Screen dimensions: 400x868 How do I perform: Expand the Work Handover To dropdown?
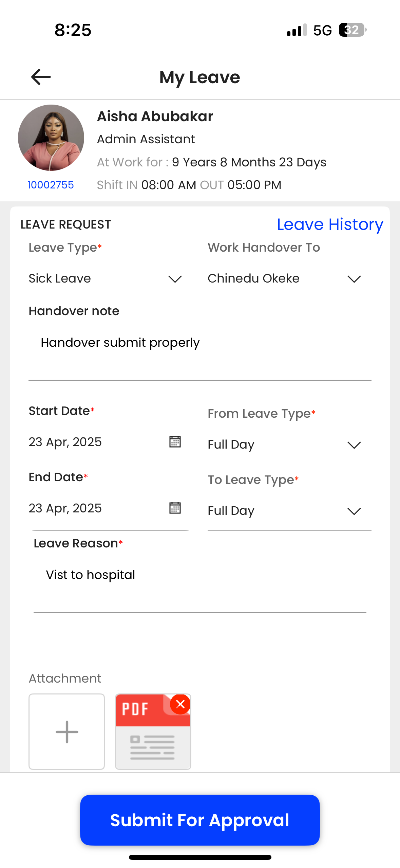pyautogui.click(x=289, y=279)
